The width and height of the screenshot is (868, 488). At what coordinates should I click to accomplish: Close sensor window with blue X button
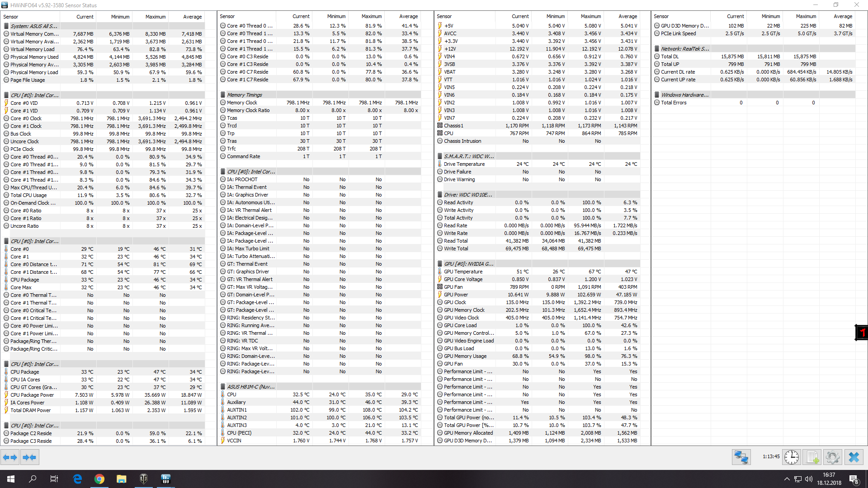(854, 457)
